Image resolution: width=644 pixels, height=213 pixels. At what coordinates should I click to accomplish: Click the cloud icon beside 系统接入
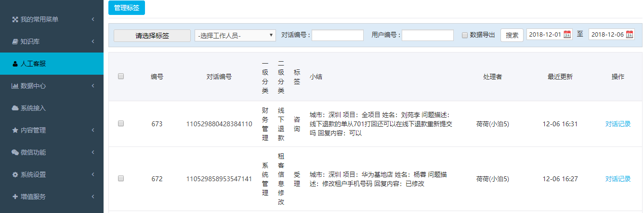tap(15, 108)
